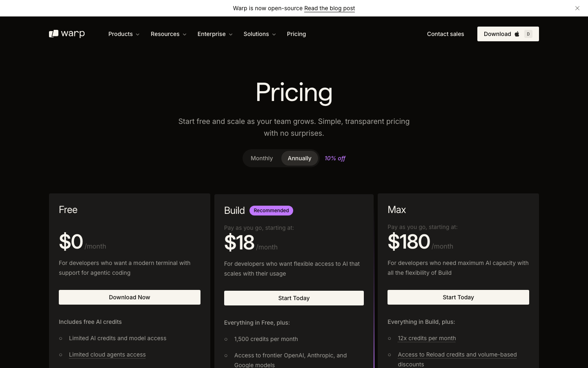Click Start Today on Build plan
The height and width of the screenshot is (368, 588).
tap(294, 298)
